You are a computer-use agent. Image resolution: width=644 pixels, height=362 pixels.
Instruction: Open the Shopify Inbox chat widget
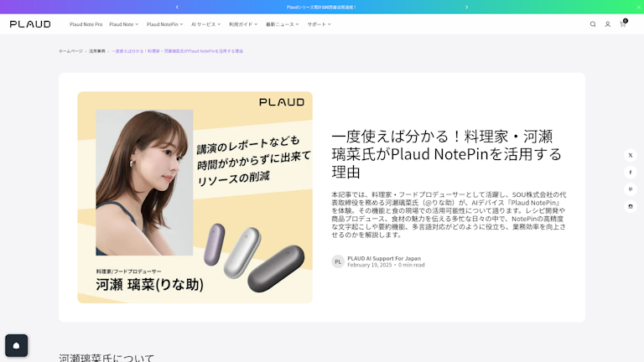[x=17, y=345]
